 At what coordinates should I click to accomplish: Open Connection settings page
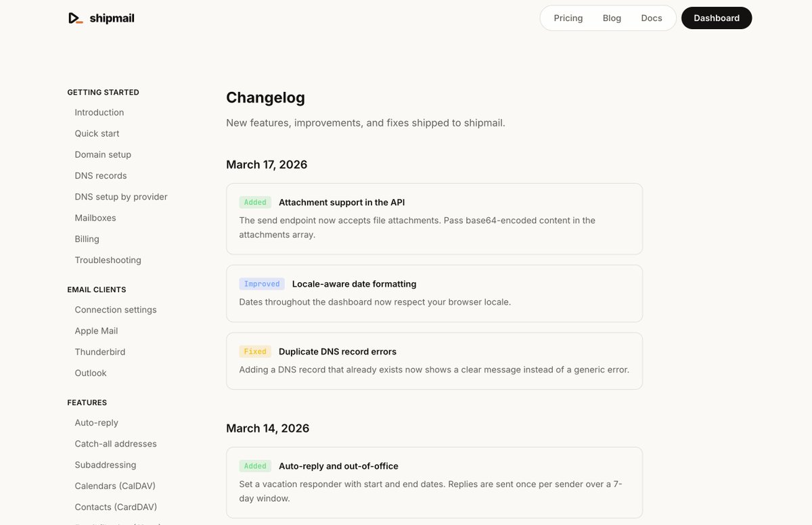click(x=116, y=310)
